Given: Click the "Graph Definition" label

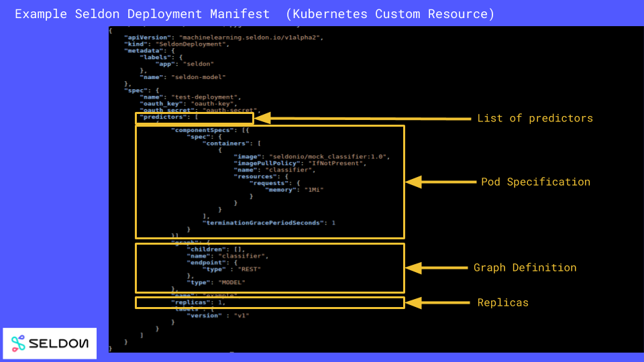Looking at the screenshot, I should [525, 267].
